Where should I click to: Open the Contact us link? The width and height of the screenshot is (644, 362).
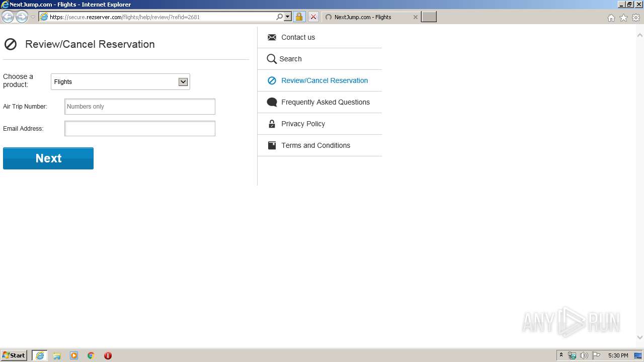tap(298, 37)
